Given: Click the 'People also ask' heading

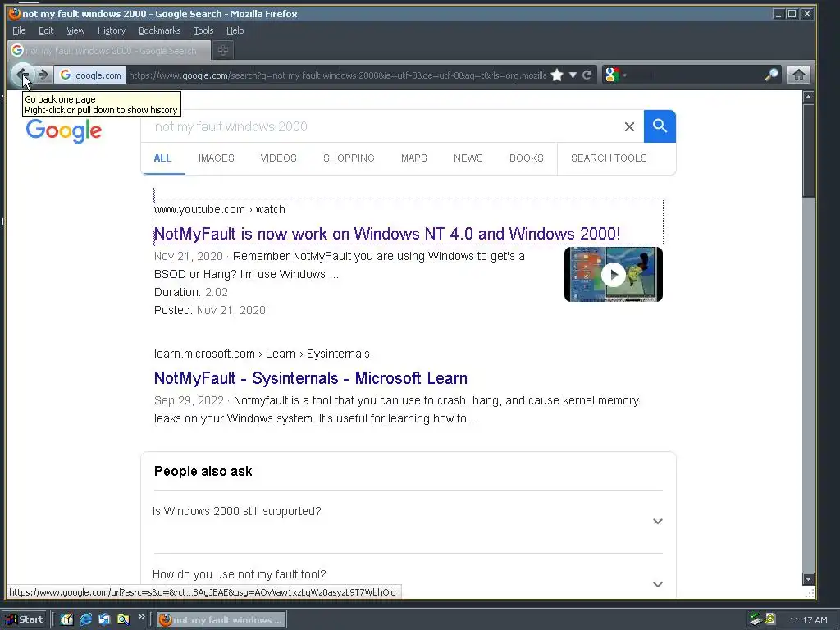Looking at the screenshot, I should click(203, 472).
